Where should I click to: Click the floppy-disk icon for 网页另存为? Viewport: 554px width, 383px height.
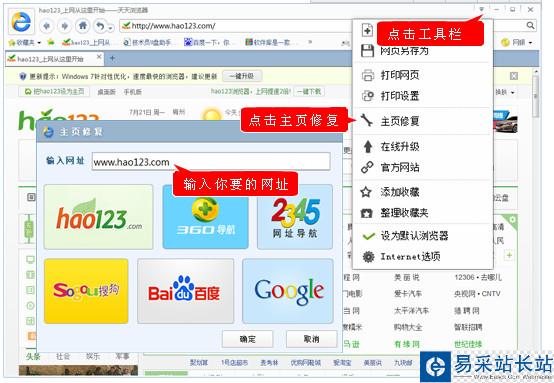pos(367,51)
